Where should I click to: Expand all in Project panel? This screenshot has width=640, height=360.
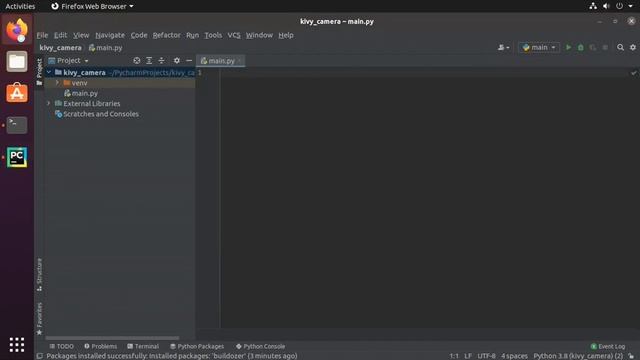coord(149,60)
